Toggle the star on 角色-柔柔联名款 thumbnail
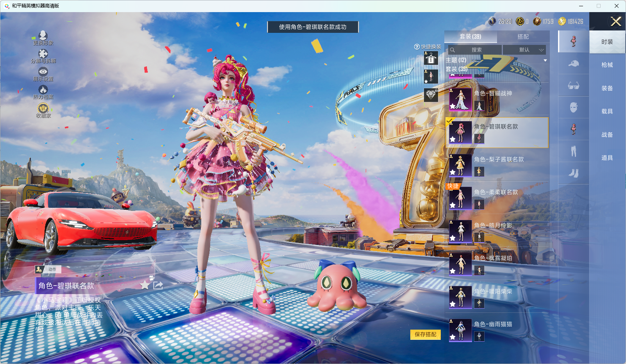This screenshot has height=364, width=626. [453, 205]
